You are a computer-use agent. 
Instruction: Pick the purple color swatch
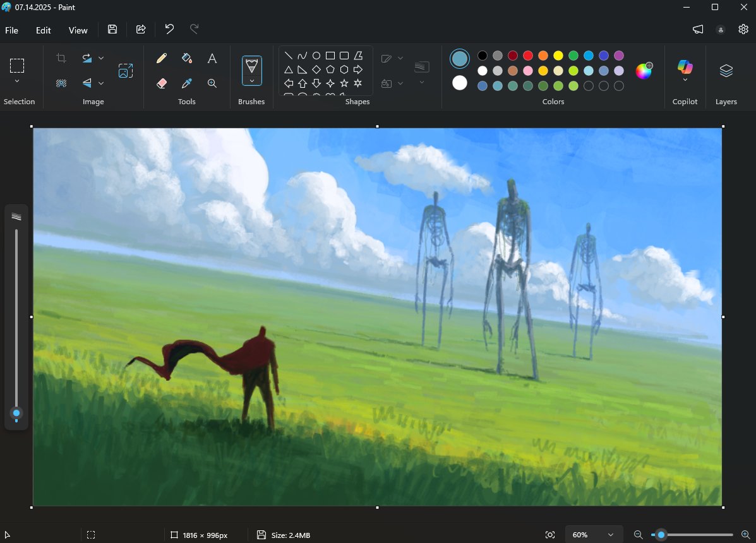619,56
